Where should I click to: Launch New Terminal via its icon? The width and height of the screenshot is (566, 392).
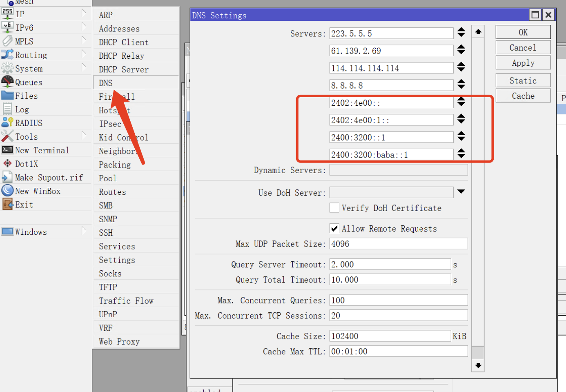(7, 150)
